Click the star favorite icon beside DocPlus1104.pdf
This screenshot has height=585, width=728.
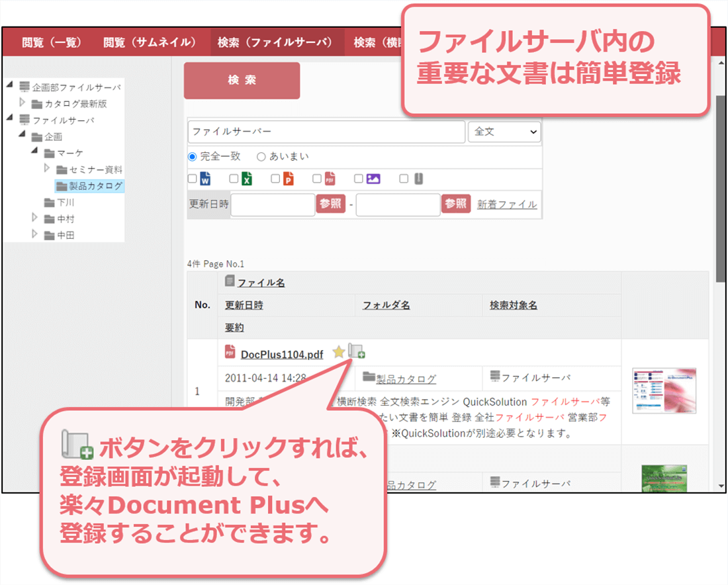click(339, 352)
